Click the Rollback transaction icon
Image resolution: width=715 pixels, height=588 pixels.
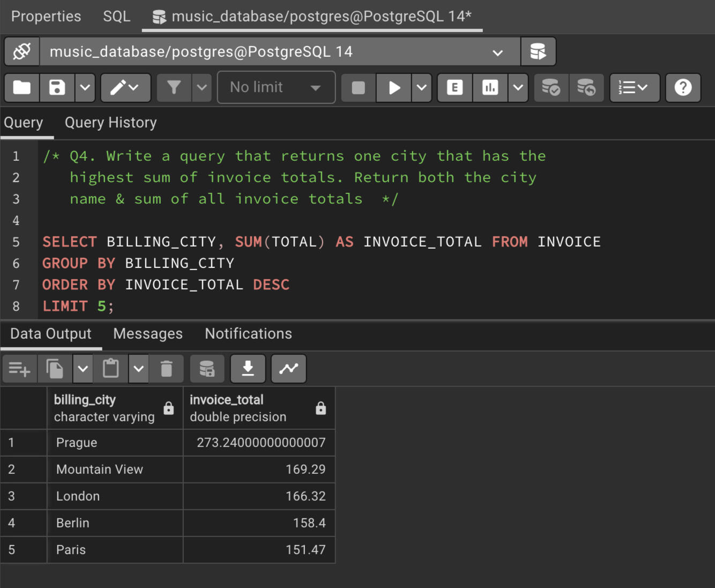tap(586, 88)
